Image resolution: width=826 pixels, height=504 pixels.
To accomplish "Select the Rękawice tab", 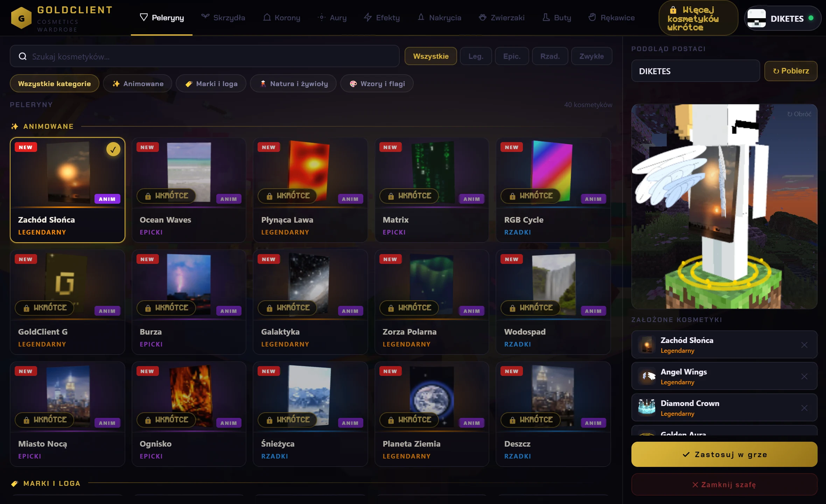I will click(x=611, y=18).
